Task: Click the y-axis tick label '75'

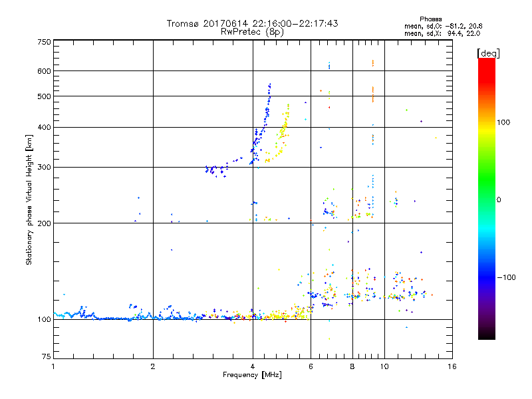Action: pos(47,356)
